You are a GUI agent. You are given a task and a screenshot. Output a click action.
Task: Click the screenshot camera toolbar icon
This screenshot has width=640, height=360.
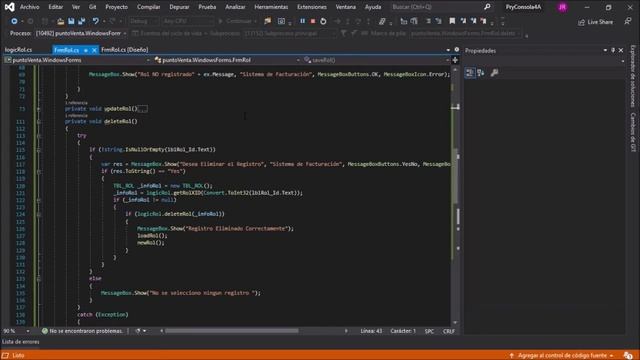(281, 21)
